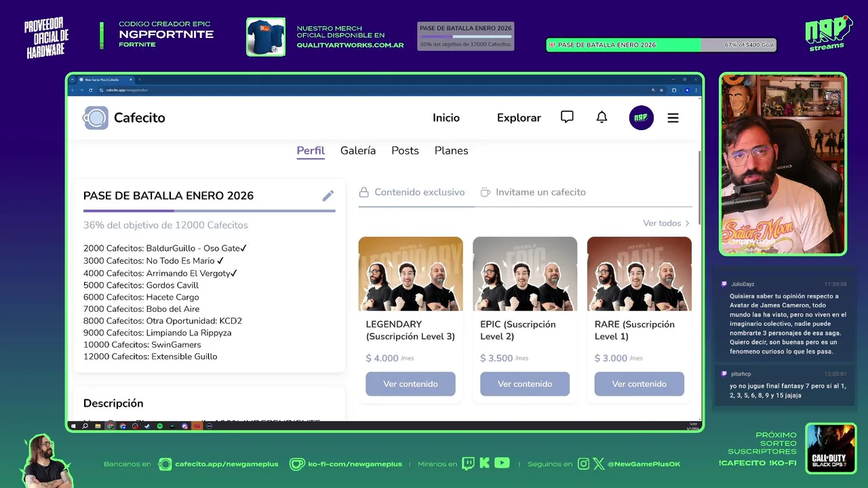The width and height of the screenshot is (868, 488).
Task: Open Spotify on the taskbar
Action: (159, 426)
